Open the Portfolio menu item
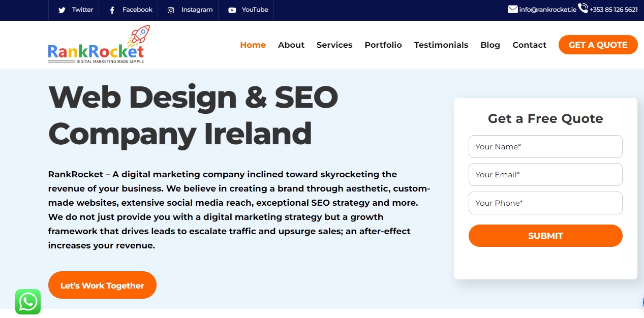The width and height of the screenshot is (644, 318). [x=383, y=45]
